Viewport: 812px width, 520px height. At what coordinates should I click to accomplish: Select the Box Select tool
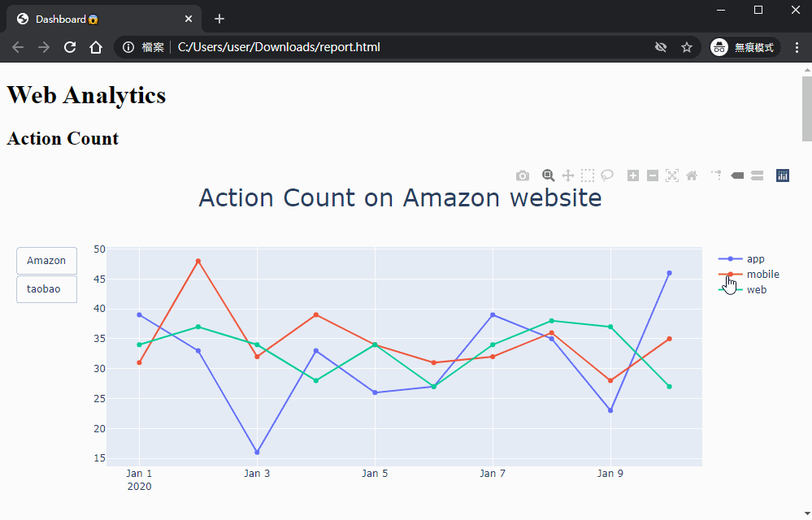click(588, 176)
